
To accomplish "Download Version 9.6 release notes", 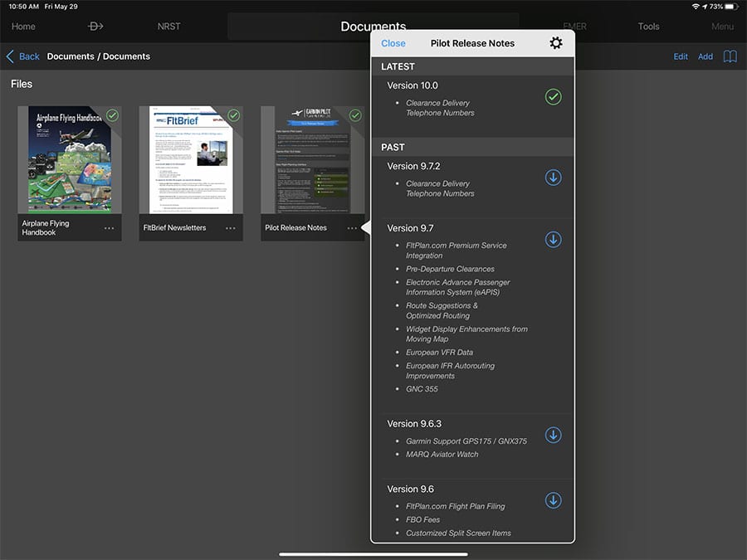I will [553, 500].
